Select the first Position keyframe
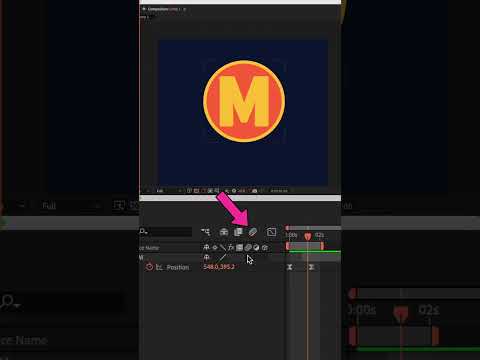 click(x=290, y=267)
